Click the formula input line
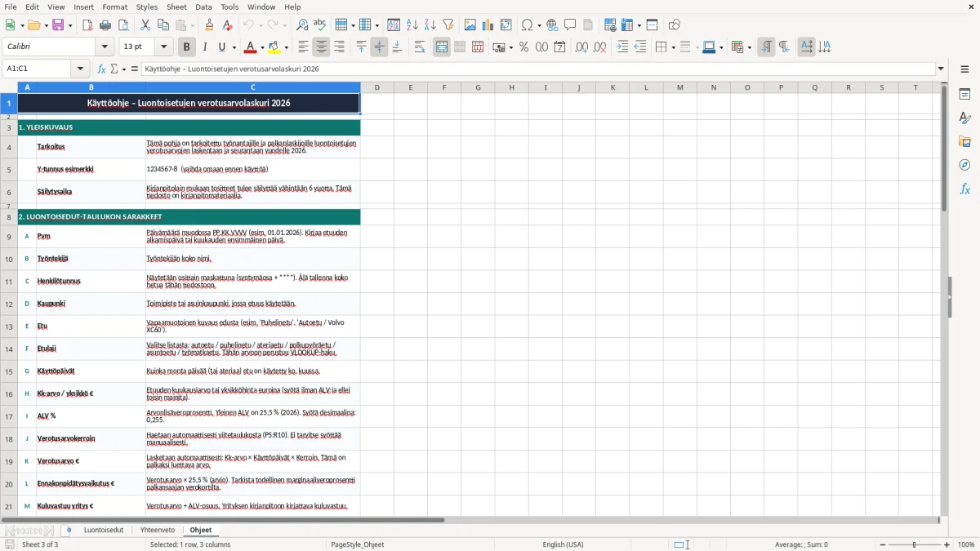980x551 pixels. [538, 69]
